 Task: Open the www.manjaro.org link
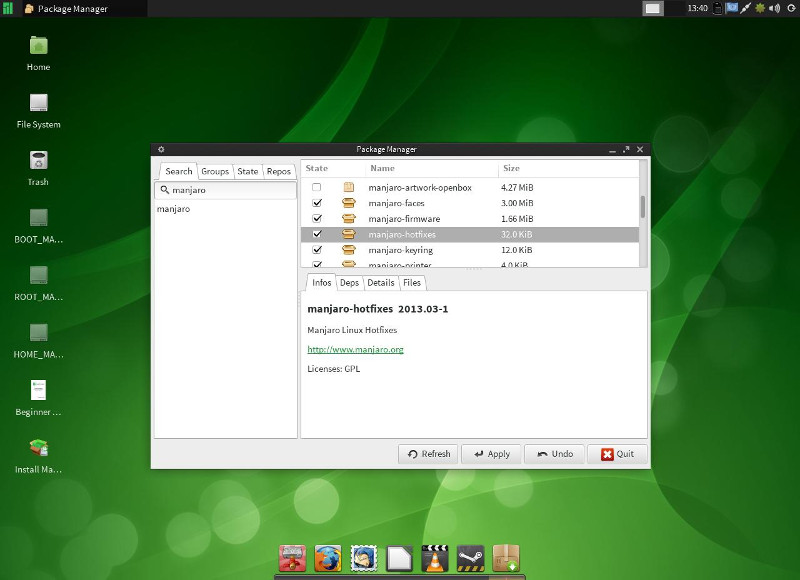(x=355, y=350)
